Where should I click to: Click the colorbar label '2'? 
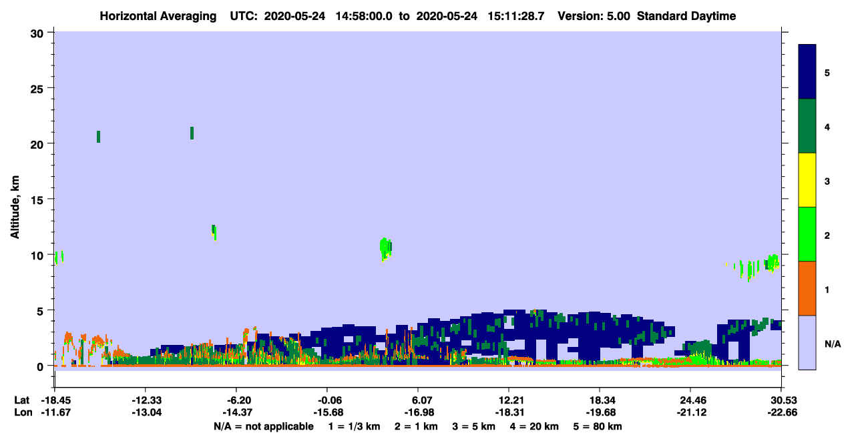pyautogui.click(x=827, y=235)
